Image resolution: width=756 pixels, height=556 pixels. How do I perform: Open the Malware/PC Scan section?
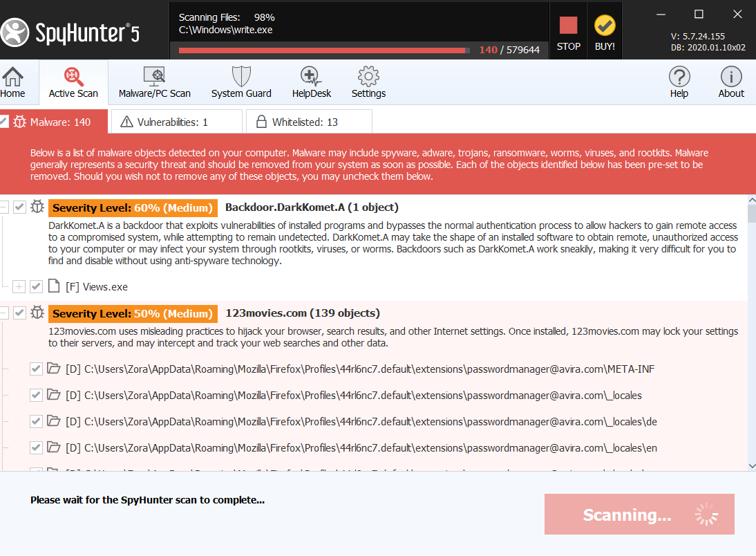click(x=154, y=82)
